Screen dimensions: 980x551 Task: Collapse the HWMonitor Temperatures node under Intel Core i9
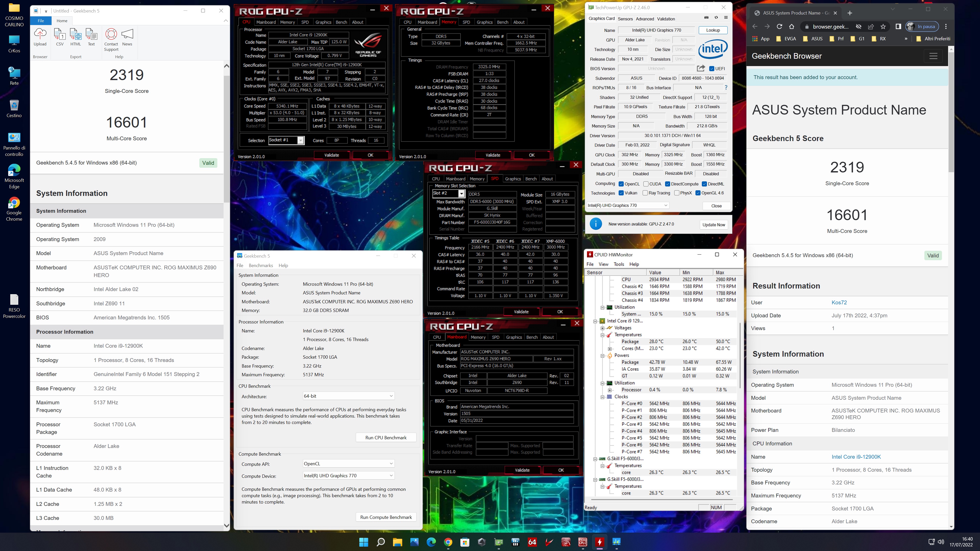[x=603, y=335]
